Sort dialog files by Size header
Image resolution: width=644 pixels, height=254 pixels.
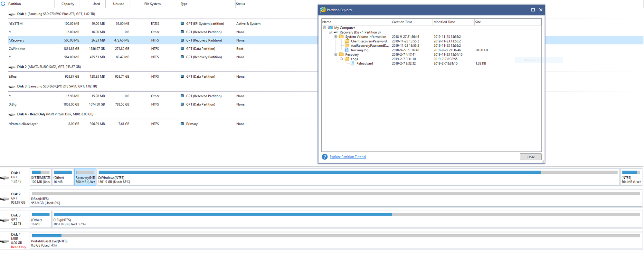(507, 22)
